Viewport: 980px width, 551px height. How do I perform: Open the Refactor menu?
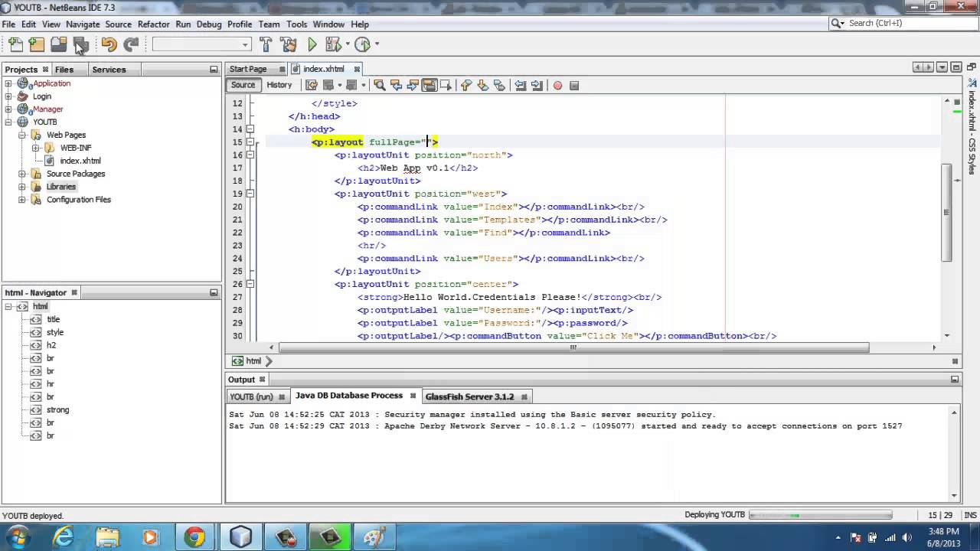click(x=153, y=24)
